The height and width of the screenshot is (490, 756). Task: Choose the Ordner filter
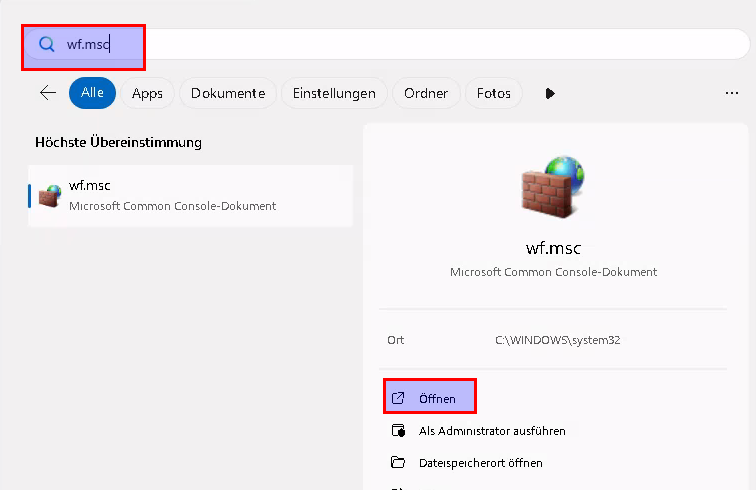tap(425, 93)
